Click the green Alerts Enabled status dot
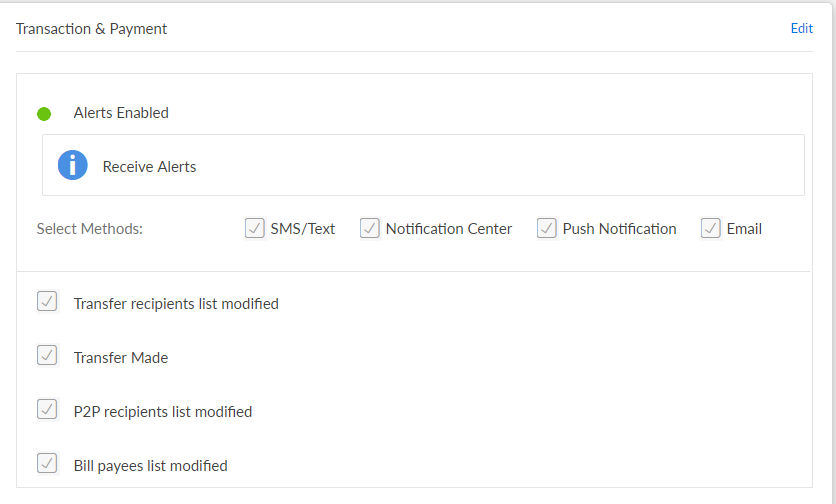Viewport: 836px width, 504px height. [44, 114]
